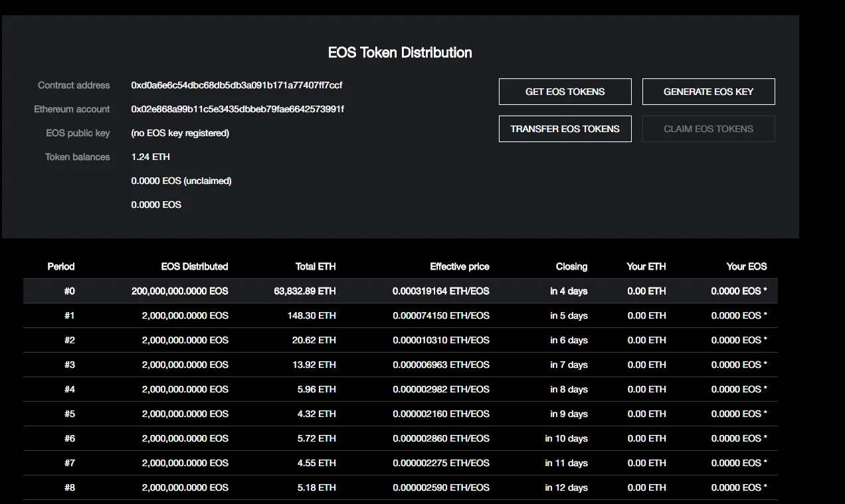Click 'in 7 days' closing cell

click(x=569, y=365)
